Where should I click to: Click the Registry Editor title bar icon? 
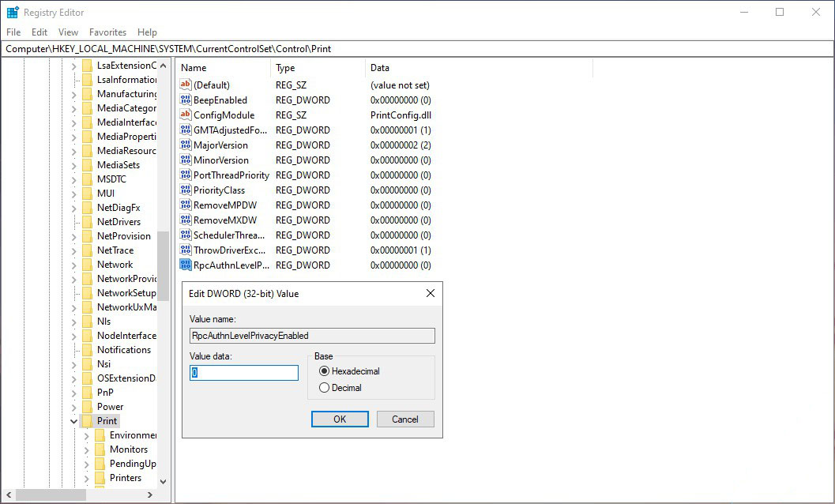(x=13, y=13)
